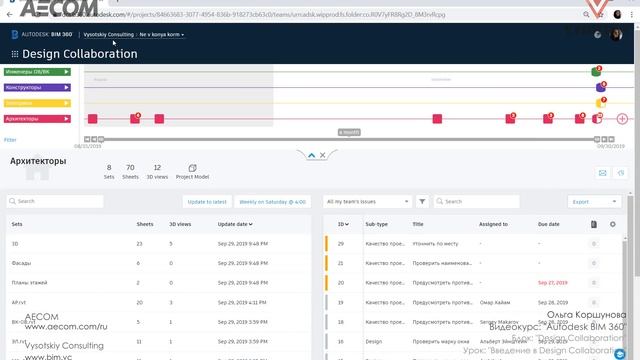
Task: Click the browser profile avatar
Action: pyautogui.click(x=617, y=15)
